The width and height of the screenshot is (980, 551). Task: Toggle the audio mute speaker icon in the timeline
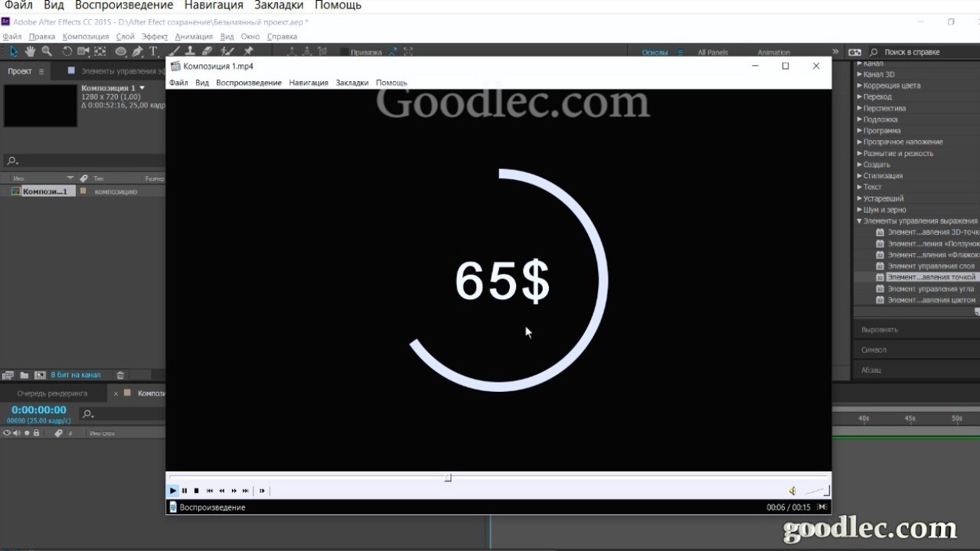15,432
